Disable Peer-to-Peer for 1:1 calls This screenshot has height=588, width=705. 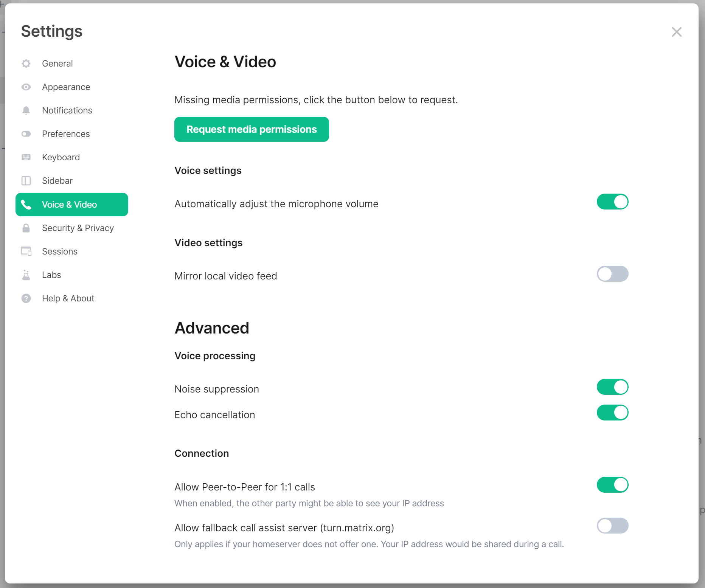[x=612, y=485]
